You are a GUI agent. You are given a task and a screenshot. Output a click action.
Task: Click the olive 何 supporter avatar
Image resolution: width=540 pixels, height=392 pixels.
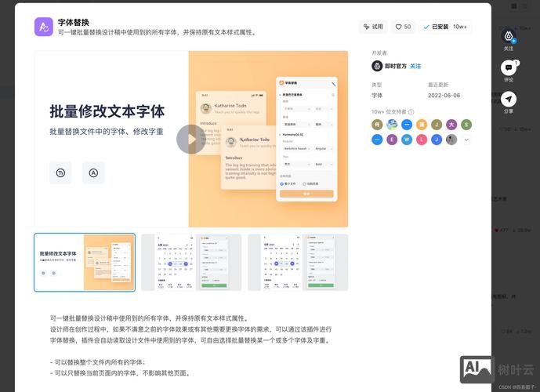377,125
